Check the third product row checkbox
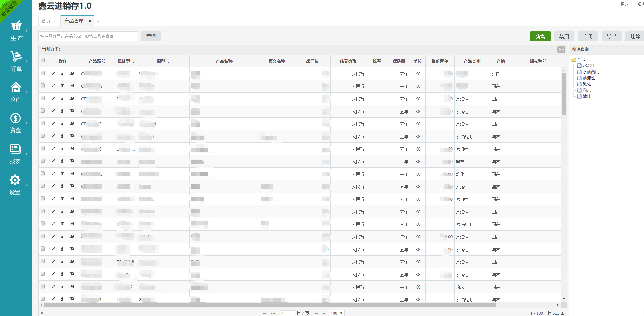 pyautogui.click(x=43, y=98)
